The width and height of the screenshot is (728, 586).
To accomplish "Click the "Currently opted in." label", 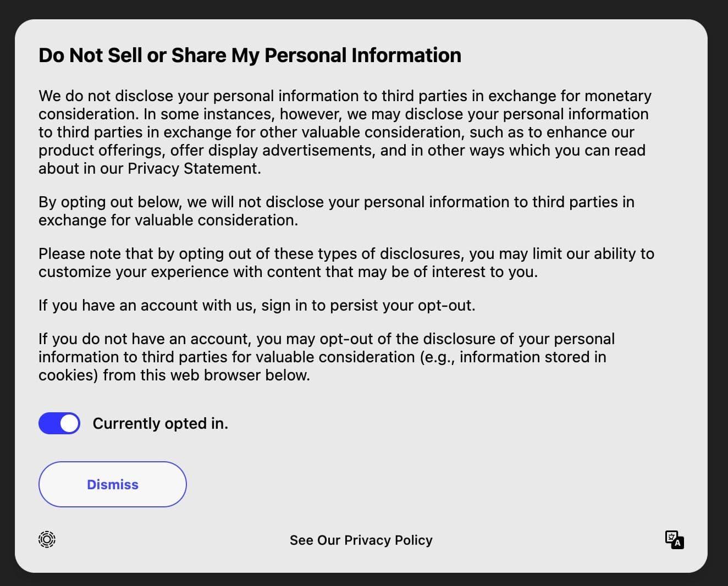I will [160, 423].
